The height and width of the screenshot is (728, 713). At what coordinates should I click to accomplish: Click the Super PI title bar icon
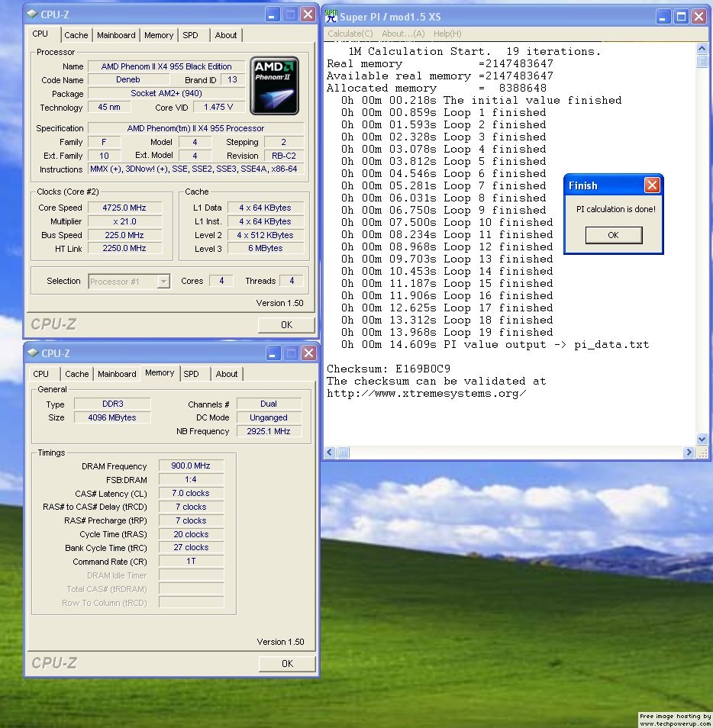tap(331, 16)
